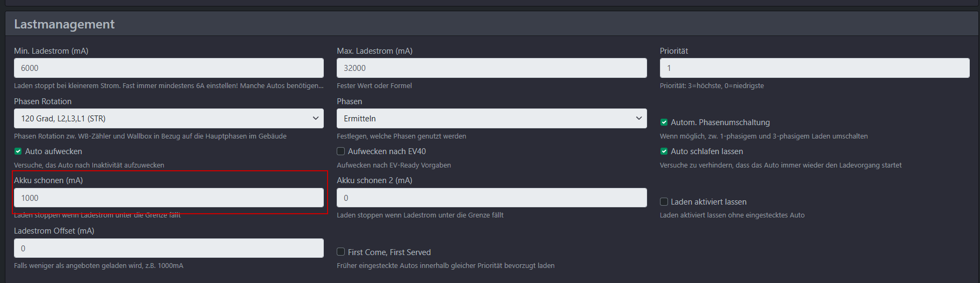Click the Akku schonen 2 input field

click(491, 198)
